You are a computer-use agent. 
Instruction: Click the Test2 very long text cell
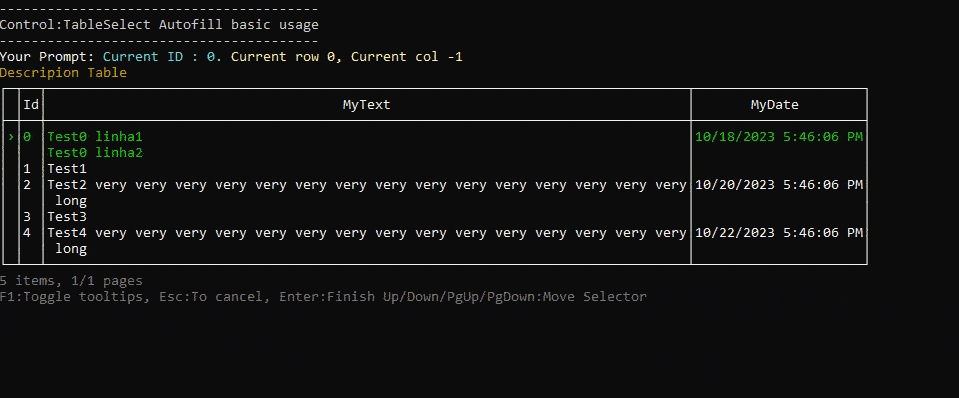pyautogui.click(x=367, y=192)
